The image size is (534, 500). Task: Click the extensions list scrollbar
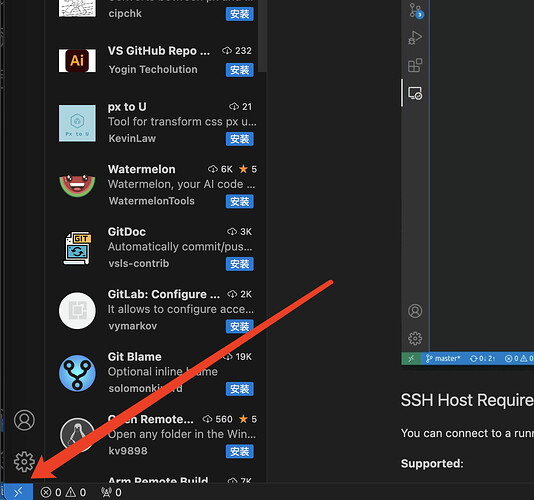(x=262, y=36)
